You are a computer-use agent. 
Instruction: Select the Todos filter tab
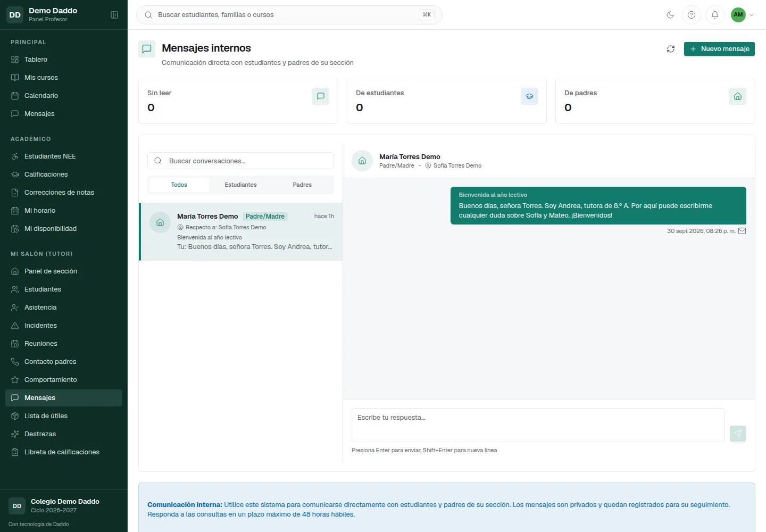[179, 185]
